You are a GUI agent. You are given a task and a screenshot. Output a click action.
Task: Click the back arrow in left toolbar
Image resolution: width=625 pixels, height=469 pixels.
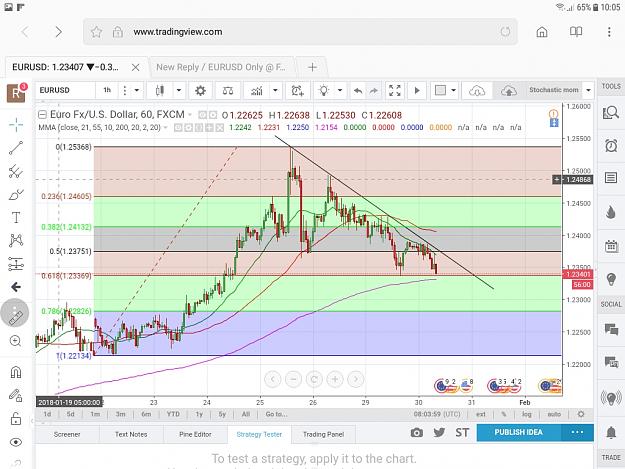tap(16, 287)
